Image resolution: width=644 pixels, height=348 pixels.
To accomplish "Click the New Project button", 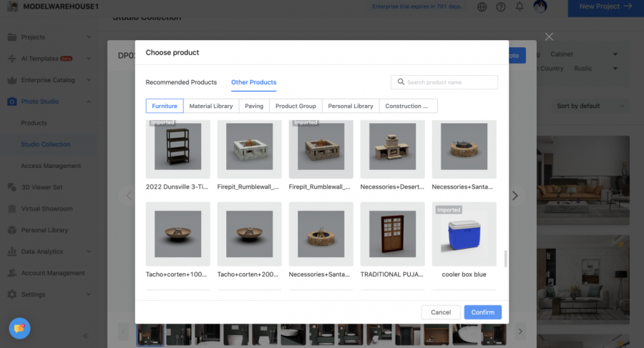I will click(606, 6).
